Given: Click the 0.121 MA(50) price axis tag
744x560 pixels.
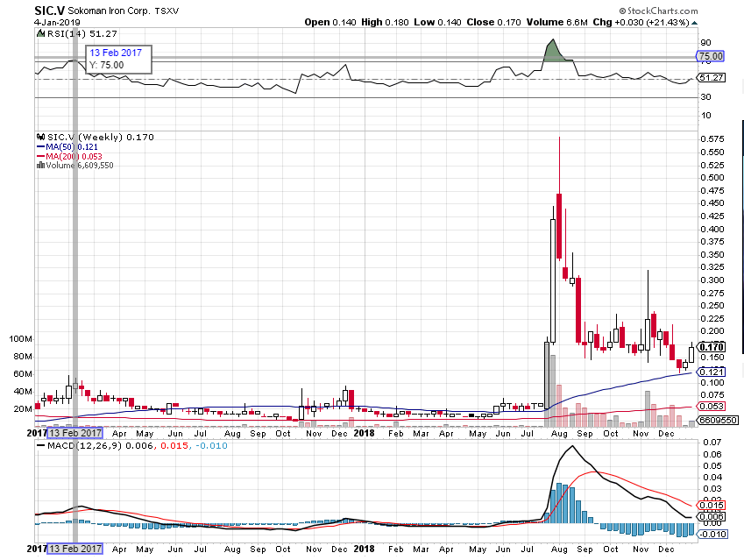Looking at the screenshot, I should [712, 372].
